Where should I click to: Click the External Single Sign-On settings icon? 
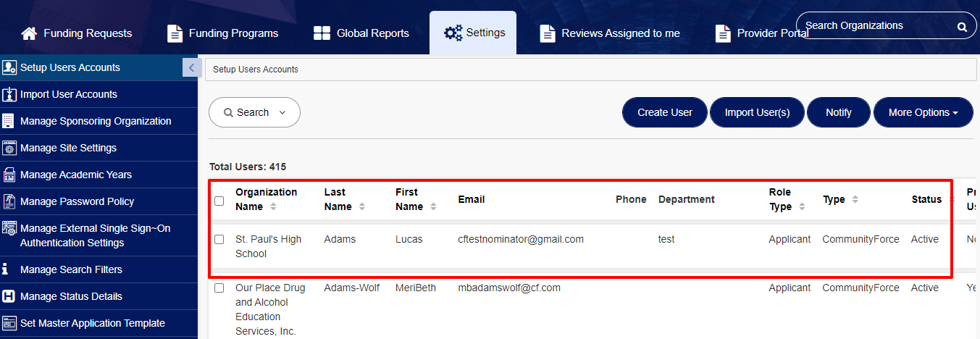pos(9,229)
